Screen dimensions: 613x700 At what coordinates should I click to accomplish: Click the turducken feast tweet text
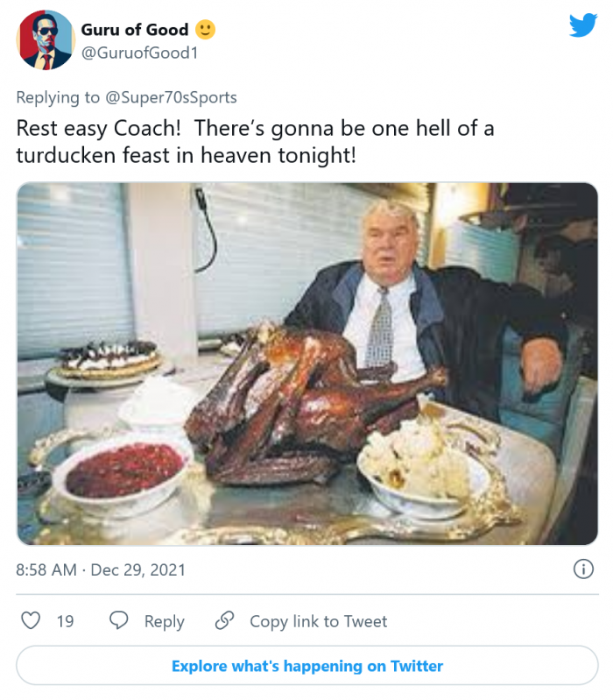pyautogui.click(x=255, y=141)
